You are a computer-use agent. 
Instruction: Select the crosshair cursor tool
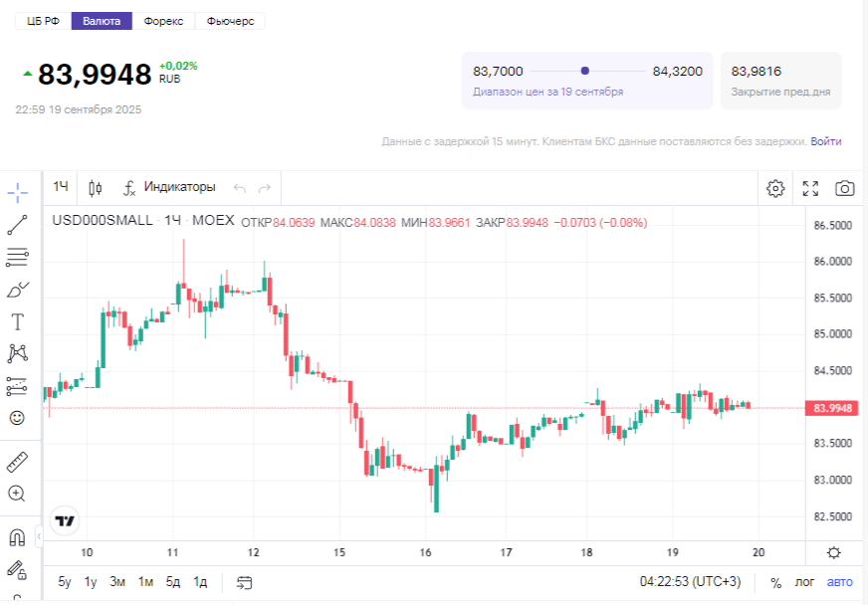coord(18,192)
